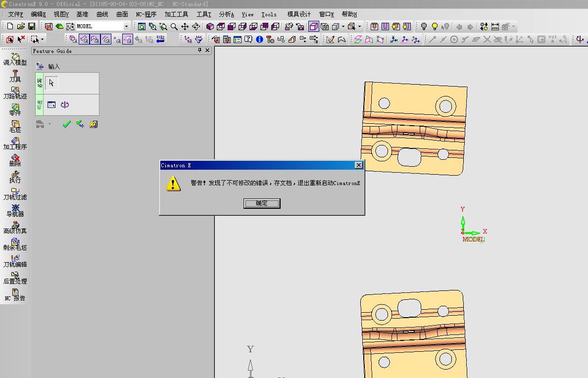588x378 pixels.
Task: Click the 调入模型 sidebar button
Action: click(x=15, y=59)
